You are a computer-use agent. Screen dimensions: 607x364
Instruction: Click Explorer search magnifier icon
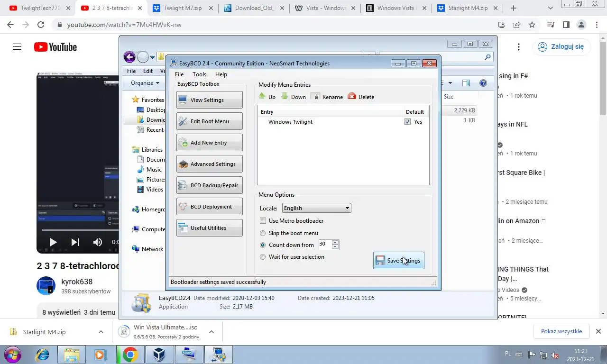(x=487, y=57)
